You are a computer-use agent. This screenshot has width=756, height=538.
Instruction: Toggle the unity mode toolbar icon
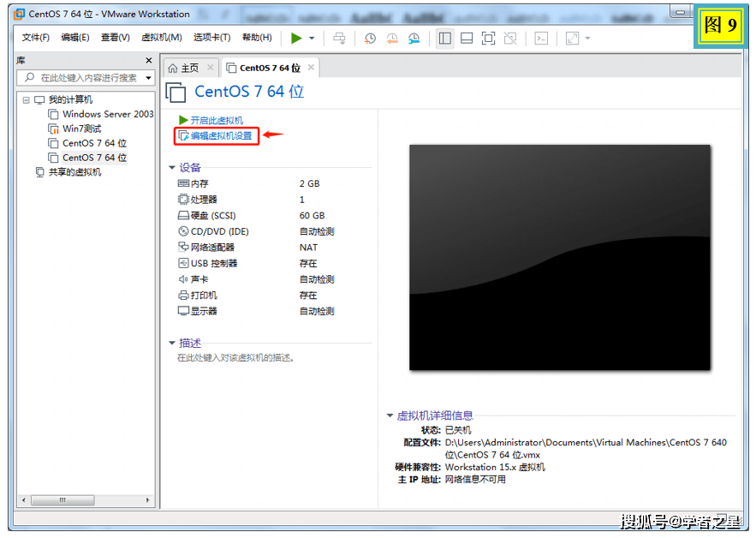(x=510, y=38)
